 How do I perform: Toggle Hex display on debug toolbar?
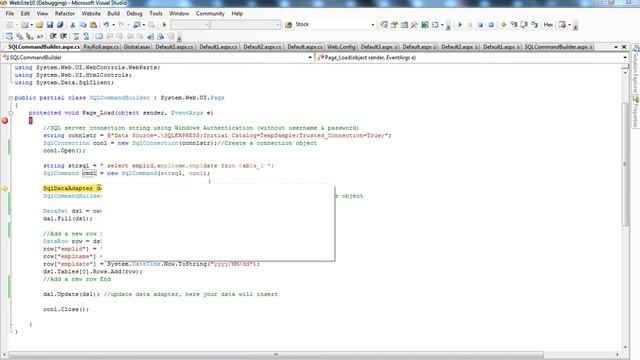(x=548, y=25)
